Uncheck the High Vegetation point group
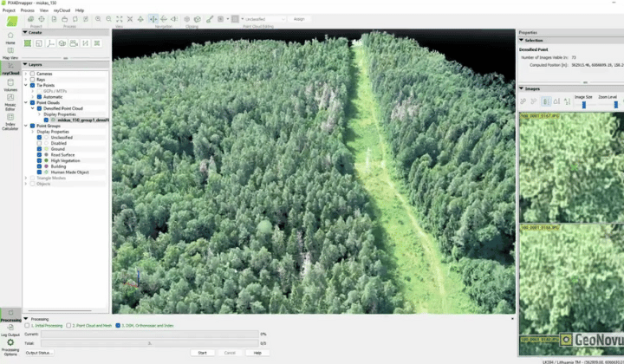This screenshot has height=364, width=624. click(39, 160)
